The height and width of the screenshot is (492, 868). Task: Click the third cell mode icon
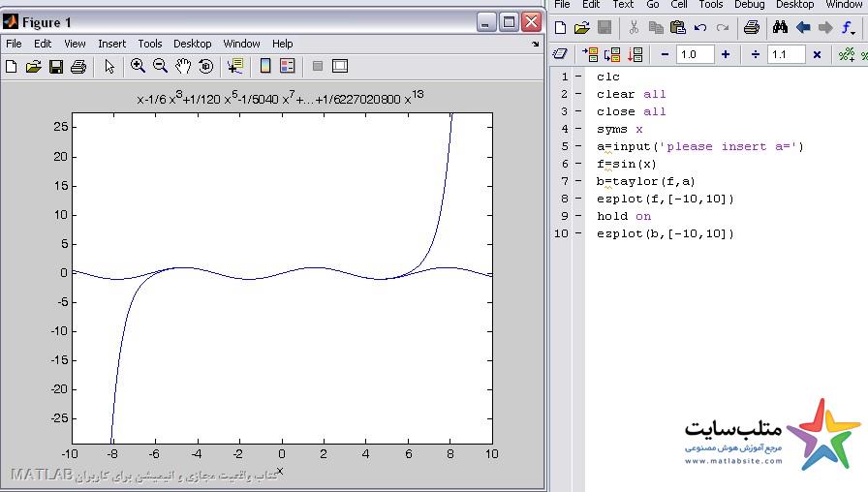tap(635, 54)
